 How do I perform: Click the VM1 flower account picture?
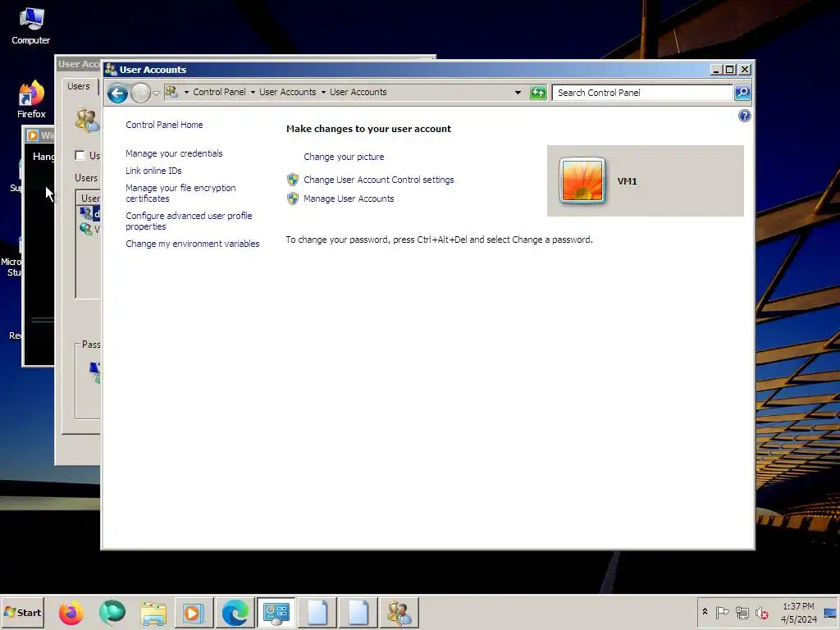[582, 181]
